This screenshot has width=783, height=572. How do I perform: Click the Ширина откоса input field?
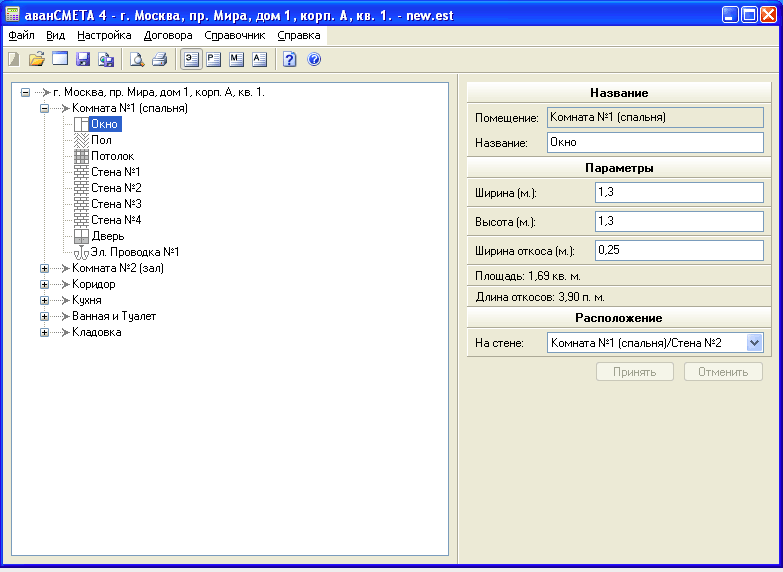(678, 250)
